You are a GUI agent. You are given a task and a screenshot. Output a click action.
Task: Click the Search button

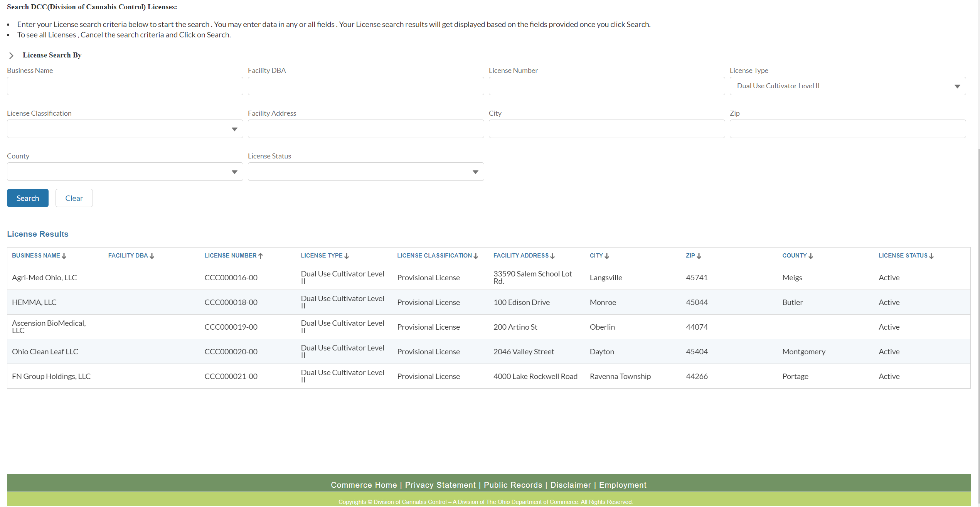pyautogui.click(x=28, y=198)
